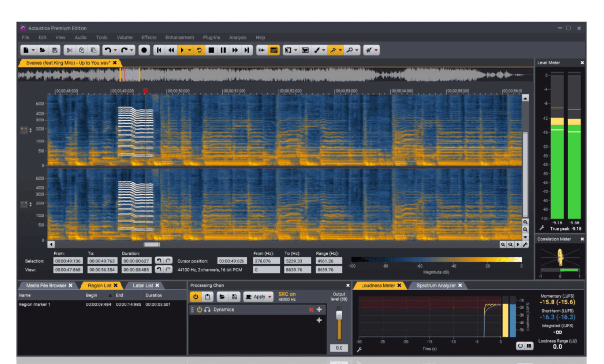Create a new file with the New icon
Screen dimensions: 604x364
click(x=26, y=50)
